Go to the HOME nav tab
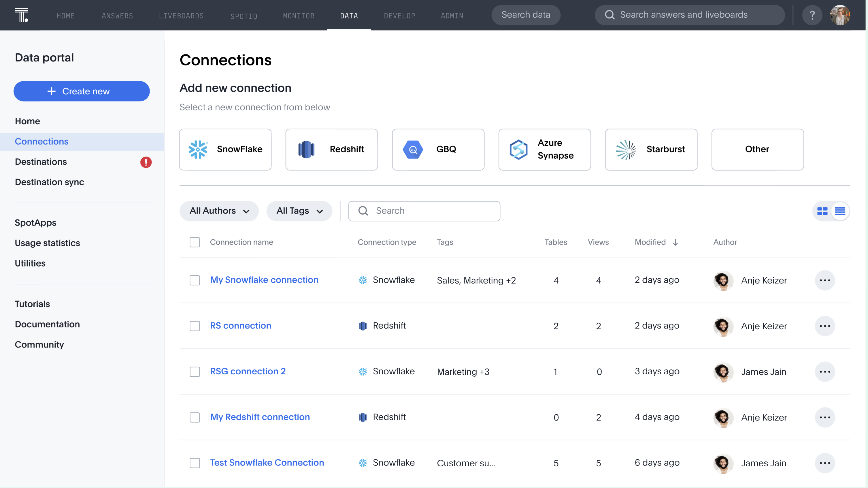The image size is (868, 488). pos(65,16)
